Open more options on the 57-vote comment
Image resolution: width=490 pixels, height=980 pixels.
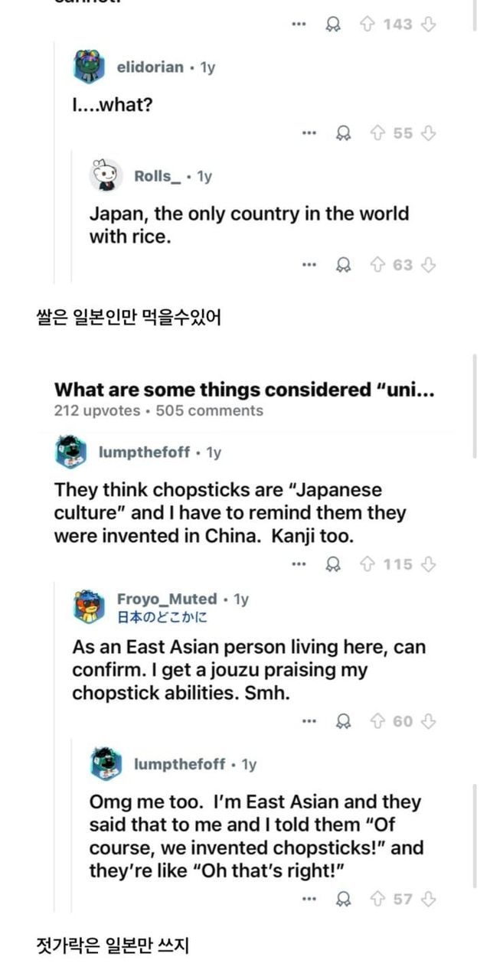pos(309,899)
